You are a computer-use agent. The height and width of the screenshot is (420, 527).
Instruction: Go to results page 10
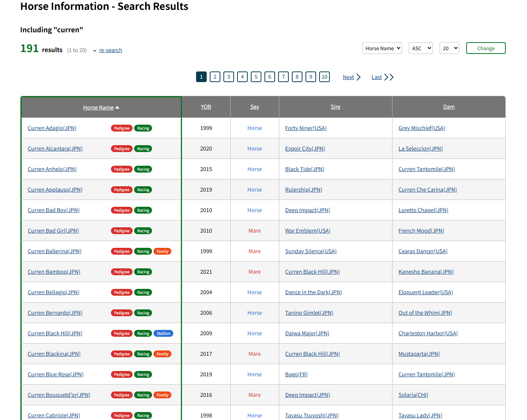click(324, 77)
